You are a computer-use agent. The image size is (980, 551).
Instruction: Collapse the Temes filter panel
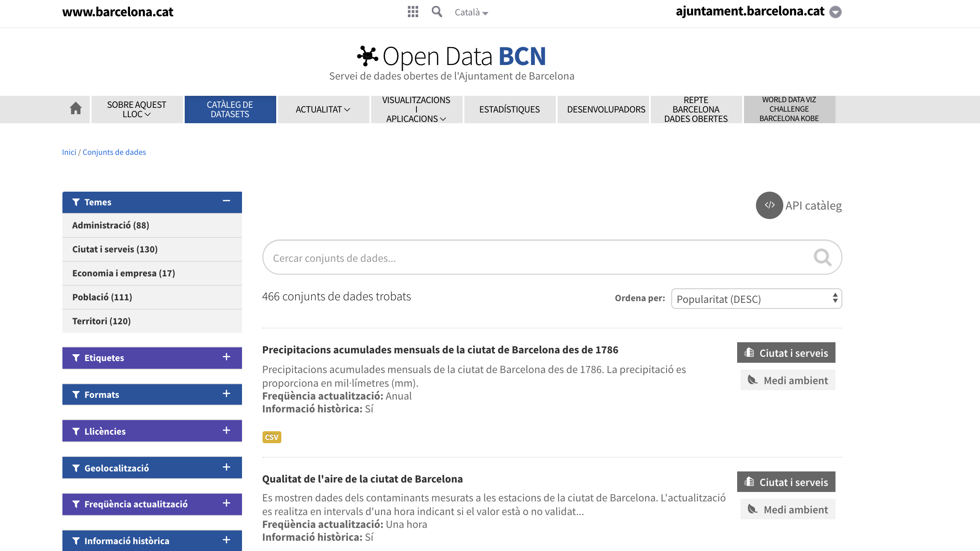tap(226, 201)
